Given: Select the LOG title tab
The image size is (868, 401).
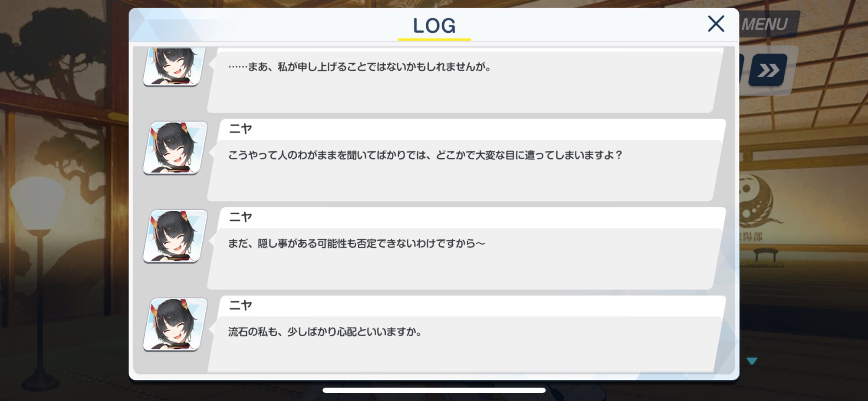Looking at the screenshot, I should 434,26.
